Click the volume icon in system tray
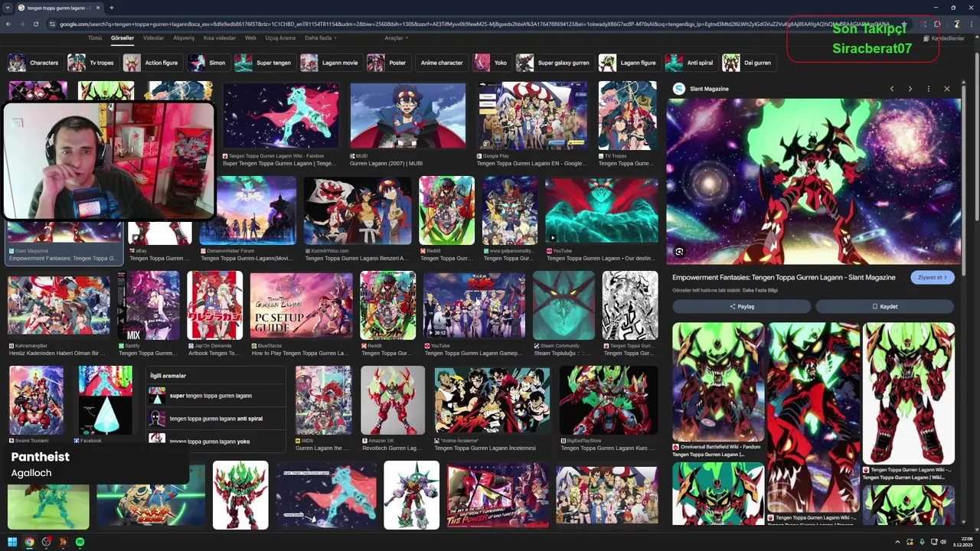The width and height of the screenshot is (980, 551). [943, 542]
